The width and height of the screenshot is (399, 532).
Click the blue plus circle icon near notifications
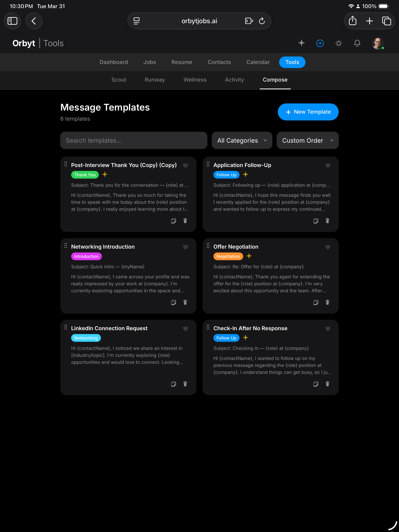point(320,43)
